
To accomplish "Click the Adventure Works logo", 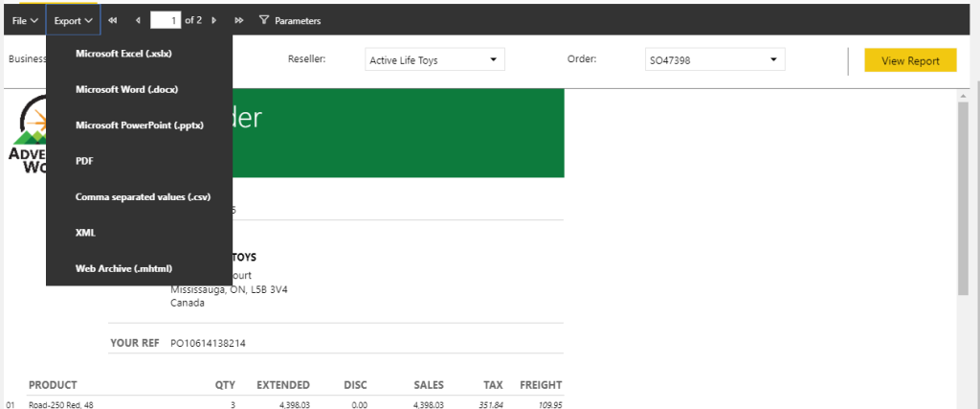I will 25,134.
